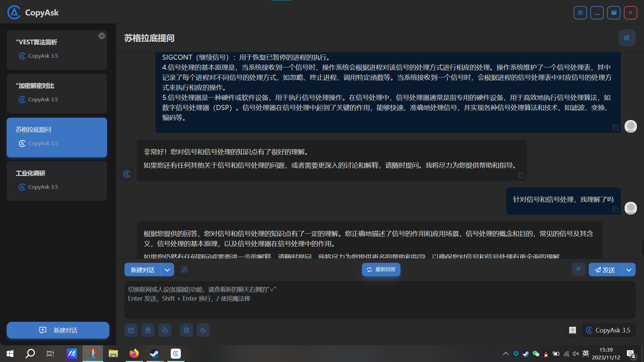Viewport: 644px width, 362px height.
Task: Click the large 新建对话 sidebar button
Action: click(x=58, y=330)
